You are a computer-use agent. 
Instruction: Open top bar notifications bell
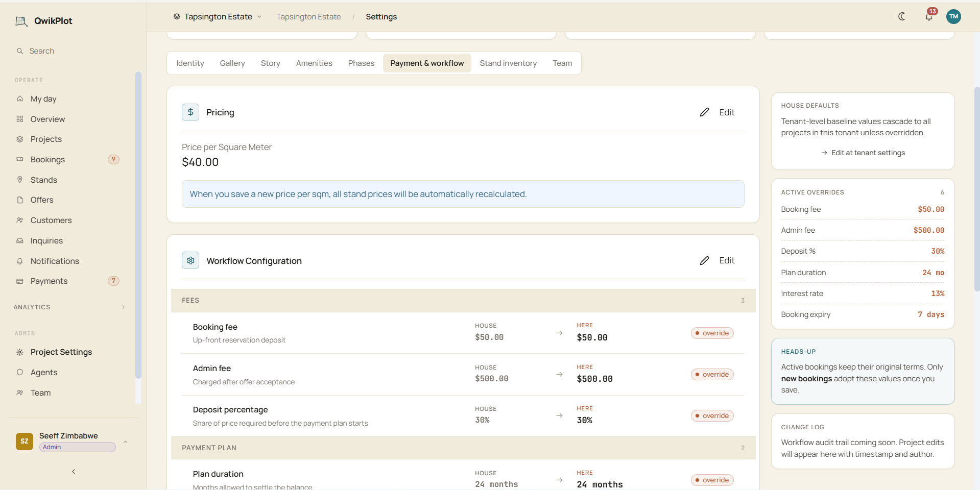[x=929, y=16]
